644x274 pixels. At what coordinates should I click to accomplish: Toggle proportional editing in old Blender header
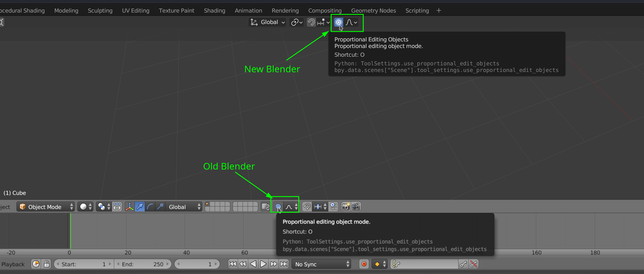pyautogui.click(x=278, y=207)
